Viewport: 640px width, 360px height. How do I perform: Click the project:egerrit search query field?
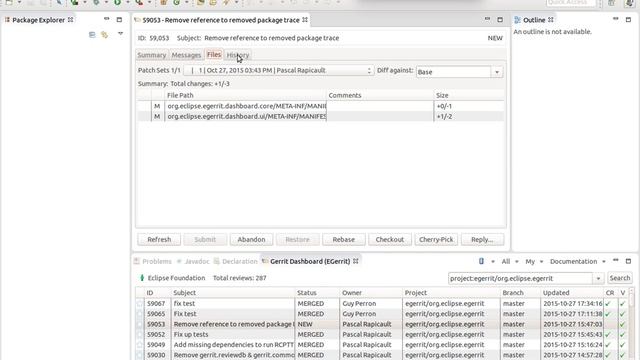click(521, 278)
